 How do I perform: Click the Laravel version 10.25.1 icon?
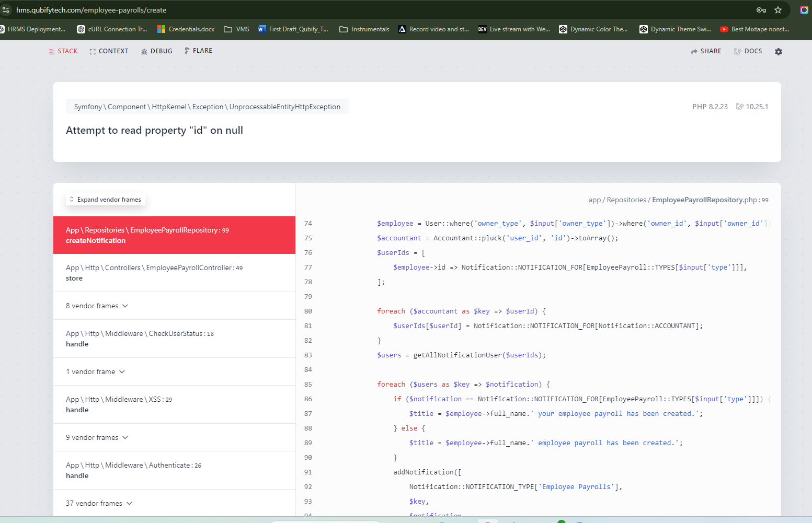[x=739, y=107]
